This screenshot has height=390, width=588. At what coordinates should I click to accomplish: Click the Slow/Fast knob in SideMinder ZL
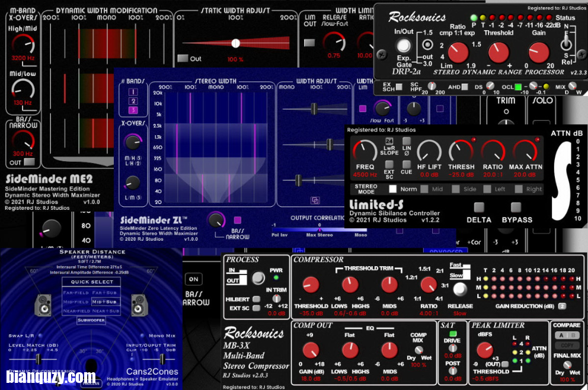pos(382,108)
